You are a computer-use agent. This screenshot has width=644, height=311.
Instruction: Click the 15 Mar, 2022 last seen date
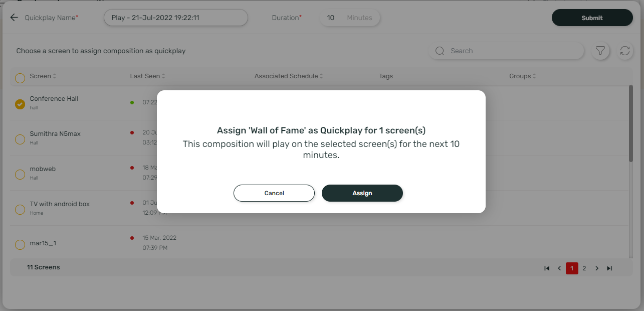tap(159, 238)
